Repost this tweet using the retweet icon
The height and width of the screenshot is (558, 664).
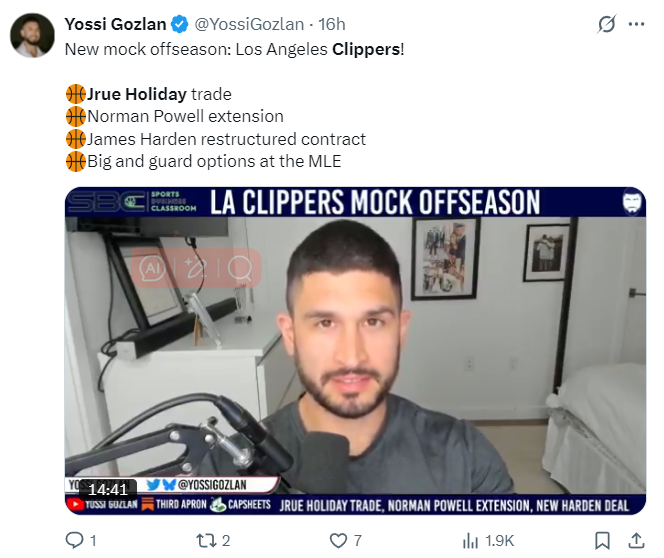(207, 541)
